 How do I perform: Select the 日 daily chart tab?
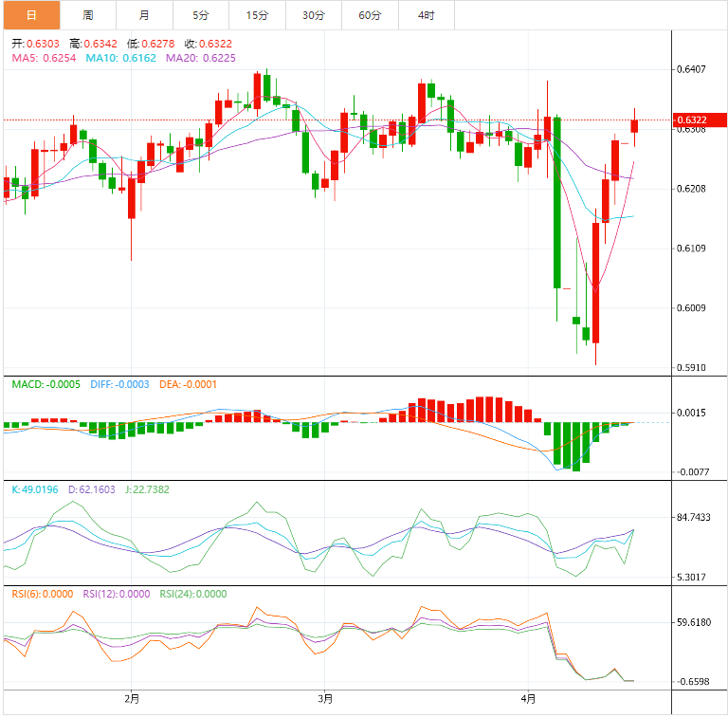[x=31, y=15]
